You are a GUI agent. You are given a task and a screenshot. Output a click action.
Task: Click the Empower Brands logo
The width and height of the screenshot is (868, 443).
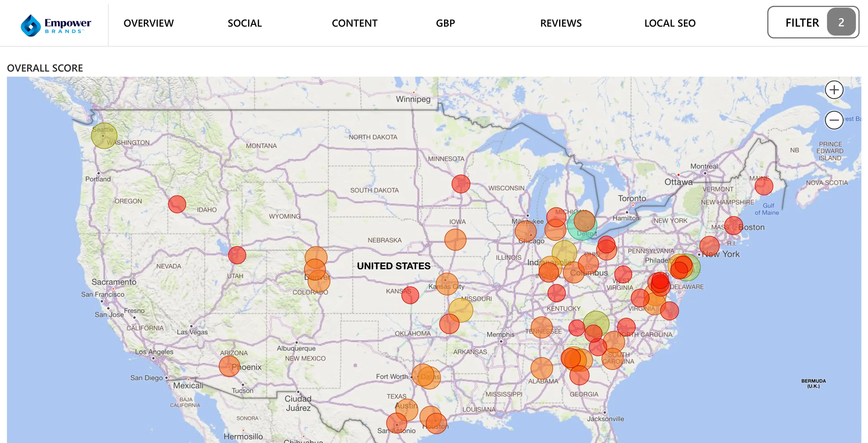(x=56, y=25)
